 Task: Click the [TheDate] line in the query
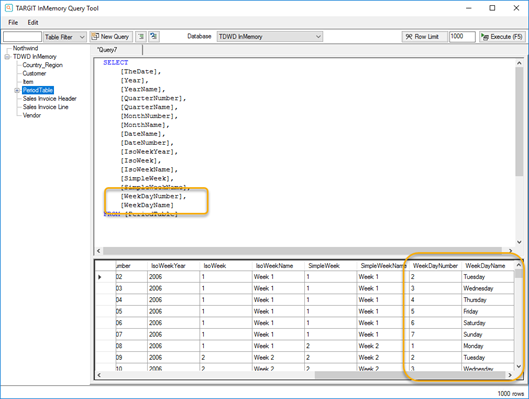click(x=141, y=72)
